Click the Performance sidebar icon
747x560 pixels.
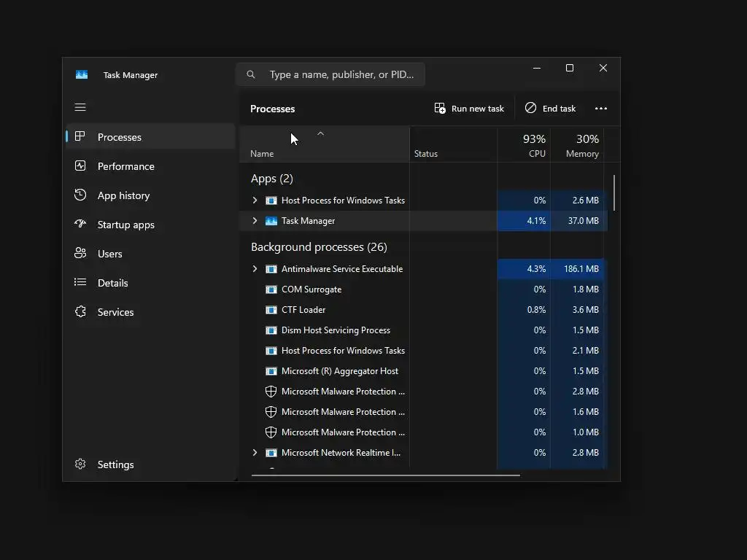coord(80,166)
